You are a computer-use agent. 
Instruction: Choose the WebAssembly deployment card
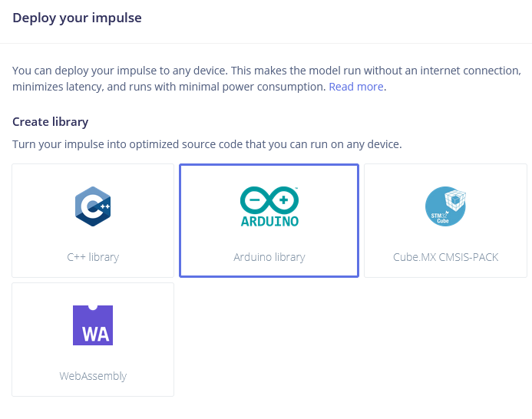click(93, 339)
